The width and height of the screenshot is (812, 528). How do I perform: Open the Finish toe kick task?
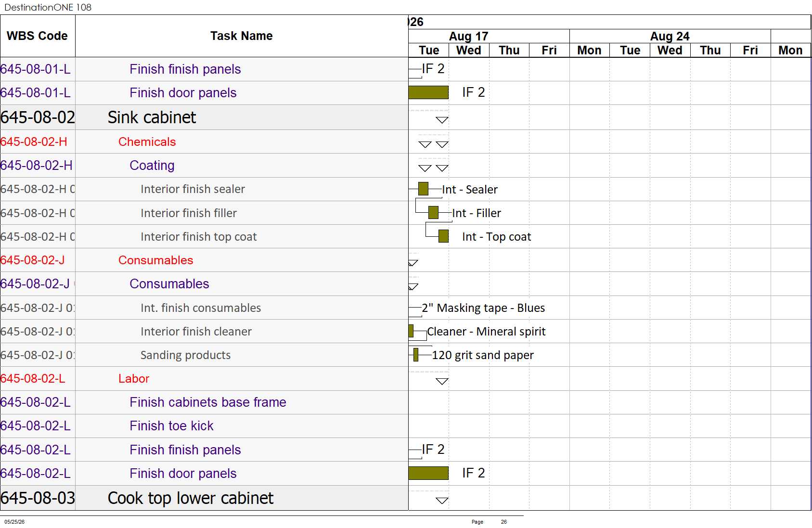pyautogui.click(x=171, y=425)
